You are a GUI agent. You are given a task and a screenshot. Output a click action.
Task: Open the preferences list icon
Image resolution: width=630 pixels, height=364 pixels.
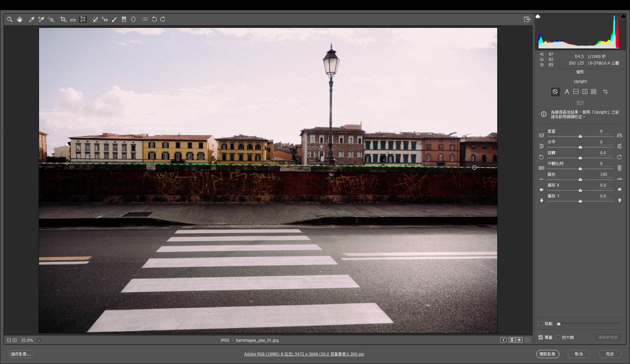pos(145,19)
